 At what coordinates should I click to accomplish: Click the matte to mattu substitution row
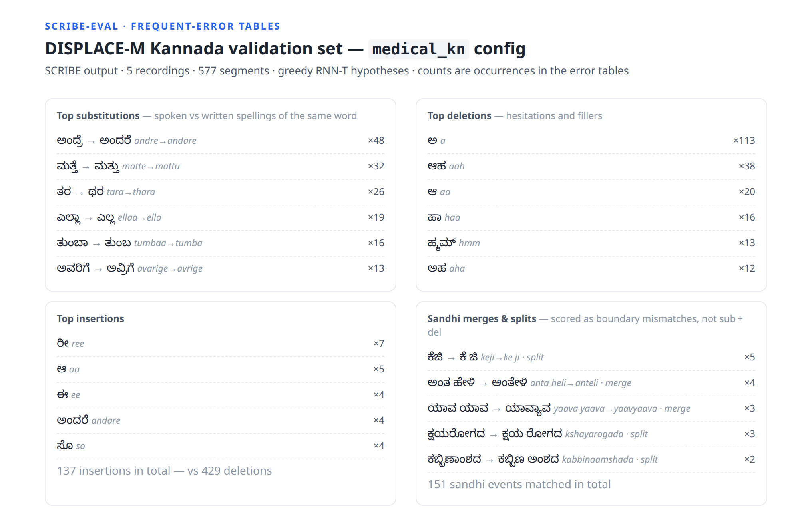click(220, 166)
